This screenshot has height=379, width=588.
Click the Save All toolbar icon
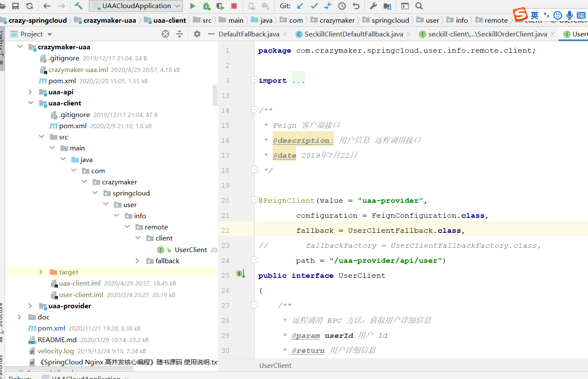pos(15,6)
